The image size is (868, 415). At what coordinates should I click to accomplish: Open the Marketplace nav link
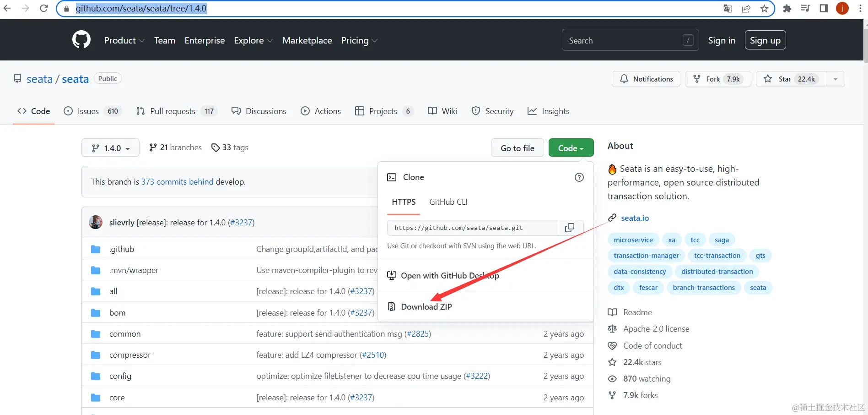coord(307,40)
